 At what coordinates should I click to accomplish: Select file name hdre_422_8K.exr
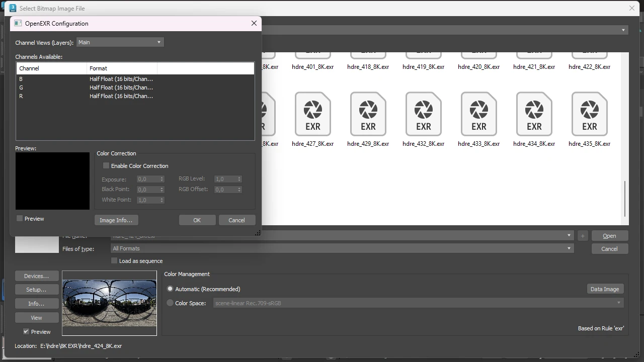tap(589, 67)
